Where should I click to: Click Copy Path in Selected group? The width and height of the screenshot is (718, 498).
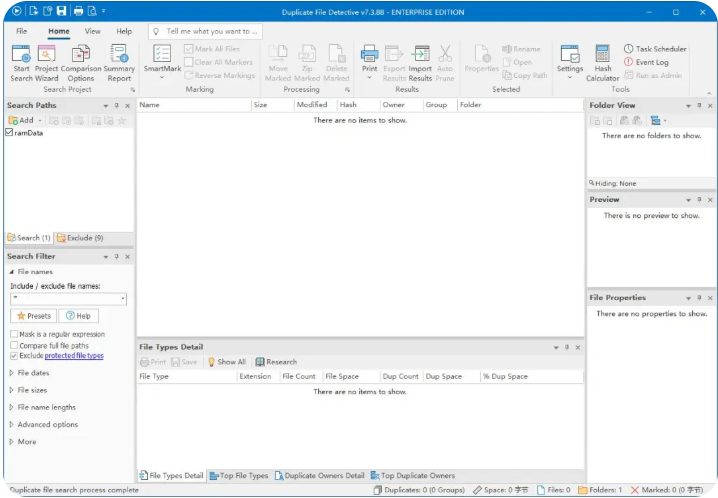[525, 75]
